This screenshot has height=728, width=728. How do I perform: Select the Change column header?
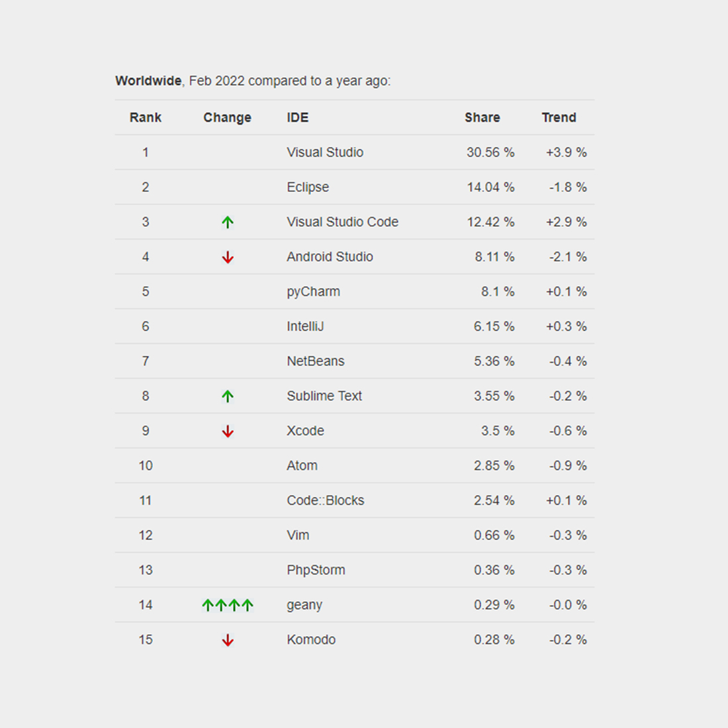point(227,118)
